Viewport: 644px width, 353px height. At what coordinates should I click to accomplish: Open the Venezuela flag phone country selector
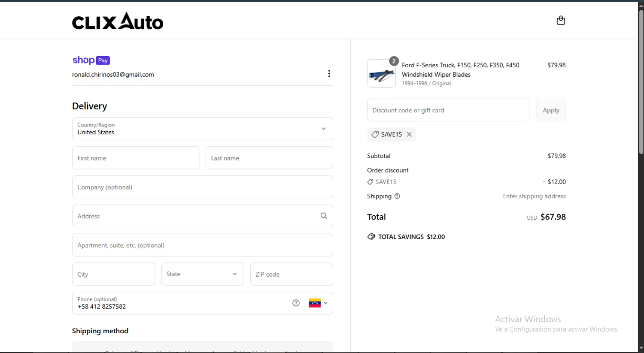point(318,303)
